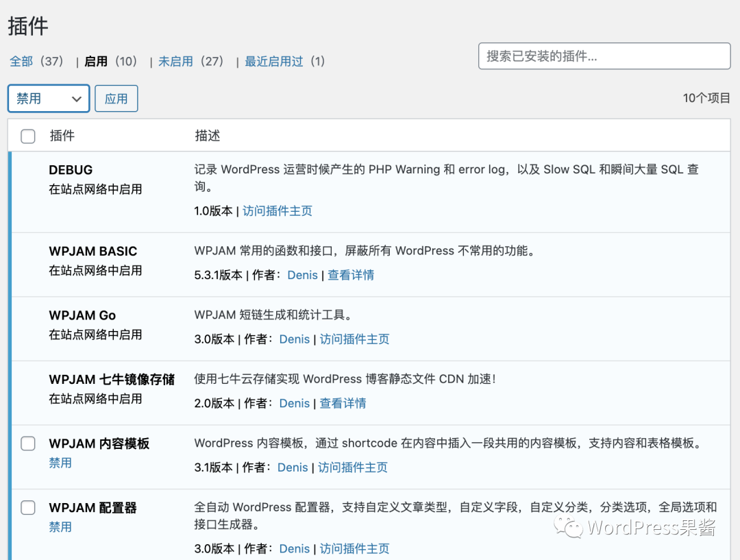Open Denis author link for WPJAM 配置器

click(x=295, y=549)
